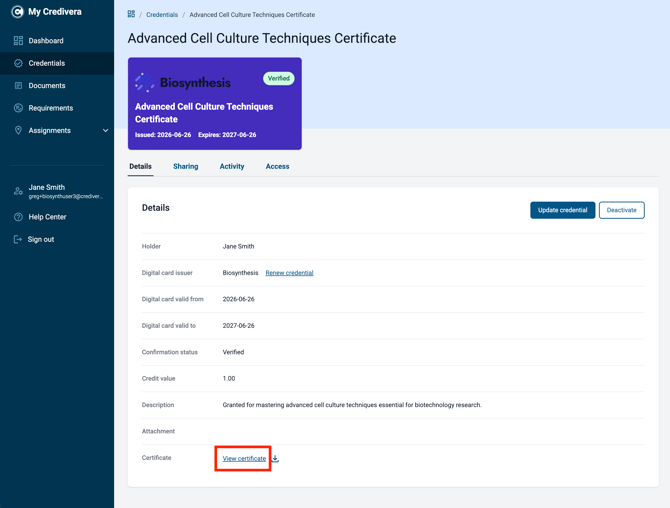
Task: Click the Credit value 1.00
Action: pyautogui.click(x=229, y=379)
